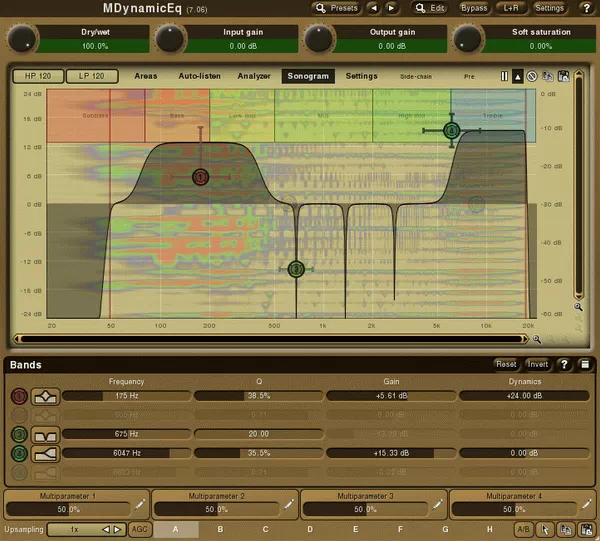This screenshot has width=600, height=541.
Task: Click the floppy disk icon above the graph
Action: coord(563,76)
